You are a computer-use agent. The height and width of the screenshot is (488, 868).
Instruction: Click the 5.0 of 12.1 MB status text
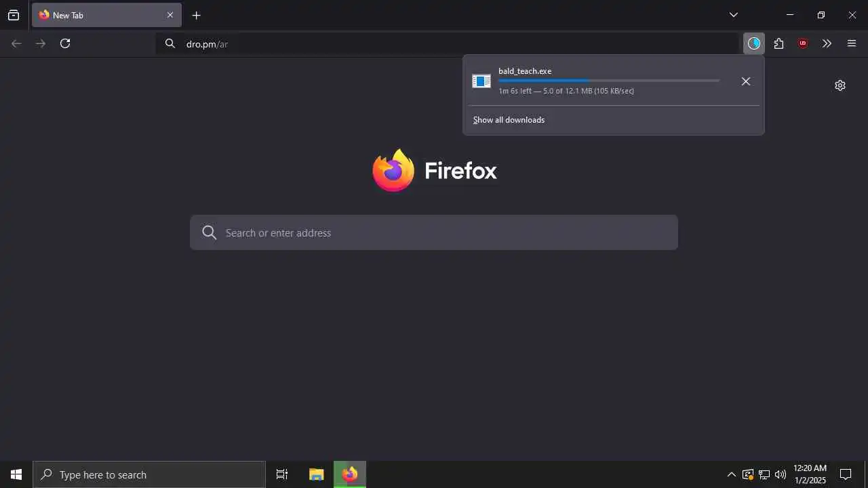tap(566, 91)
